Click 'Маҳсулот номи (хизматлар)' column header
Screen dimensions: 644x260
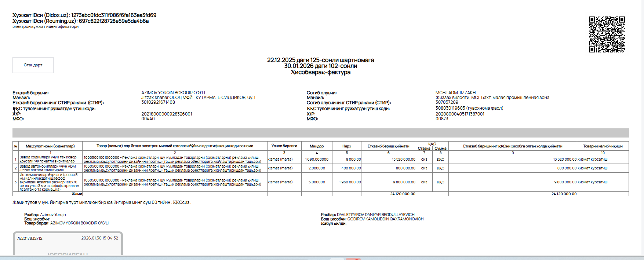(x=50, y=146)
